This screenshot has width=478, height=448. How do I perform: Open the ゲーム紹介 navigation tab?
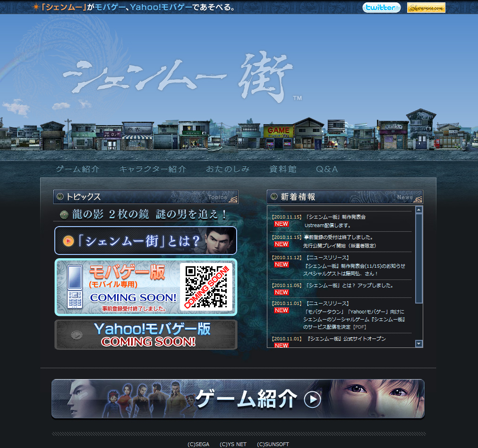coord(78,169)
